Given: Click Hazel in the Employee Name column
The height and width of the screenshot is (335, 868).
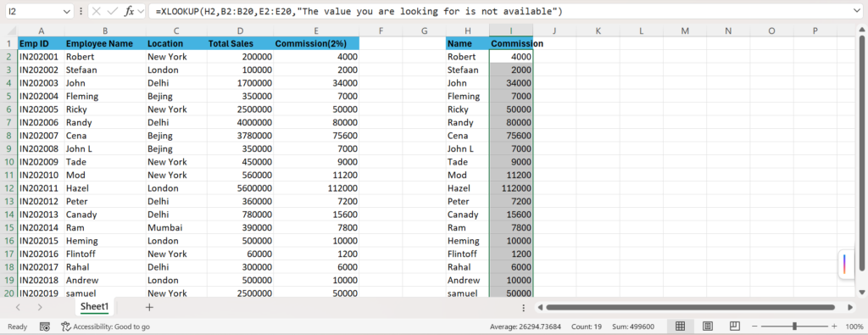Looking at the screenshot, I should [105, 188].
